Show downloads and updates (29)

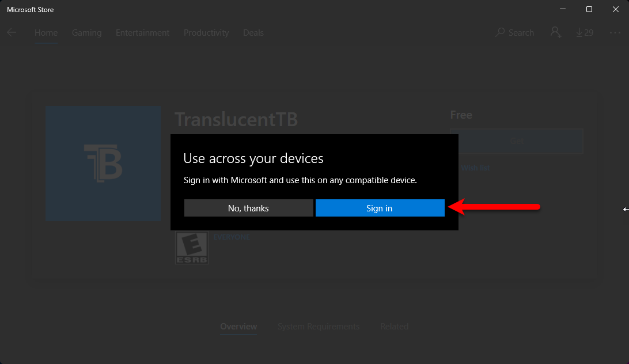point(585,32)
